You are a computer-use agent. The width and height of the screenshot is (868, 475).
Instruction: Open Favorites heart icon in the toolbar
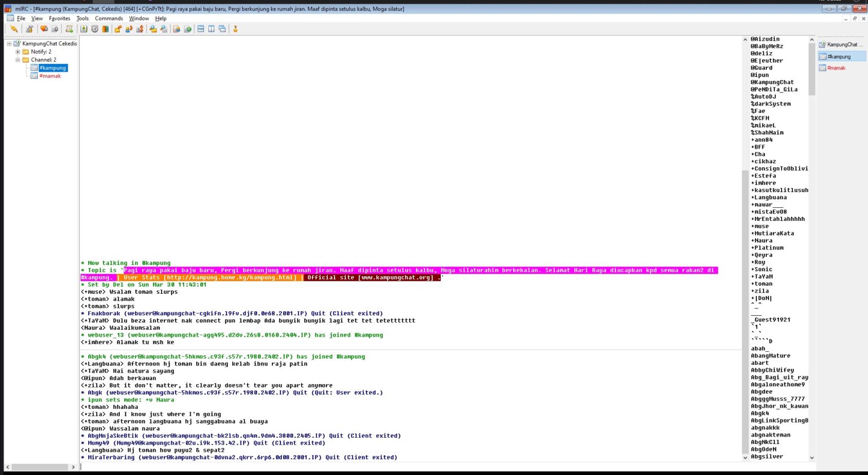(44, 29)
